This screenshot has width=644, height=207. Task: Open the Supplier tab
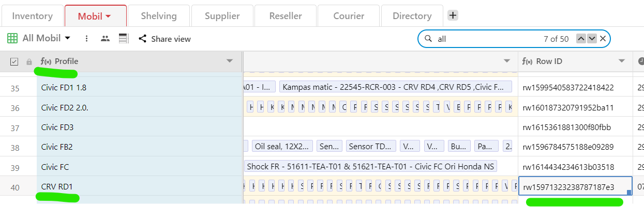222,15
